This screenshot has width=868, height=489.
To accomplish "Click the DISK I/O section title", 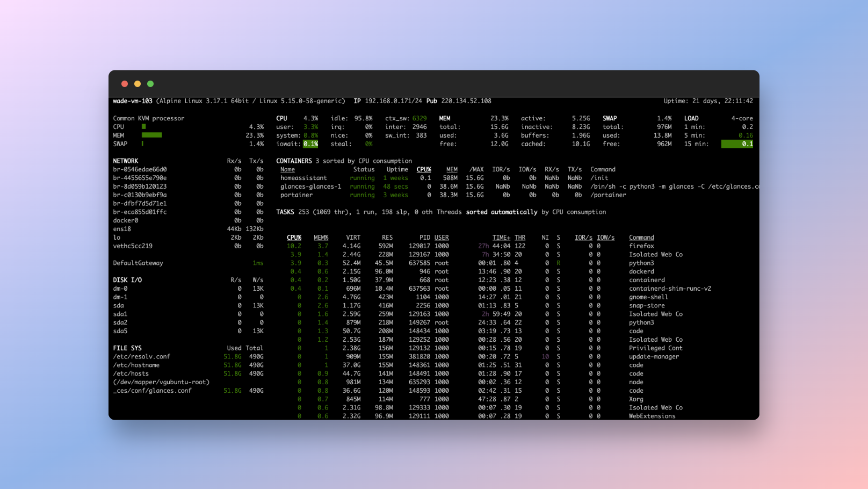I will pos(127,280).
